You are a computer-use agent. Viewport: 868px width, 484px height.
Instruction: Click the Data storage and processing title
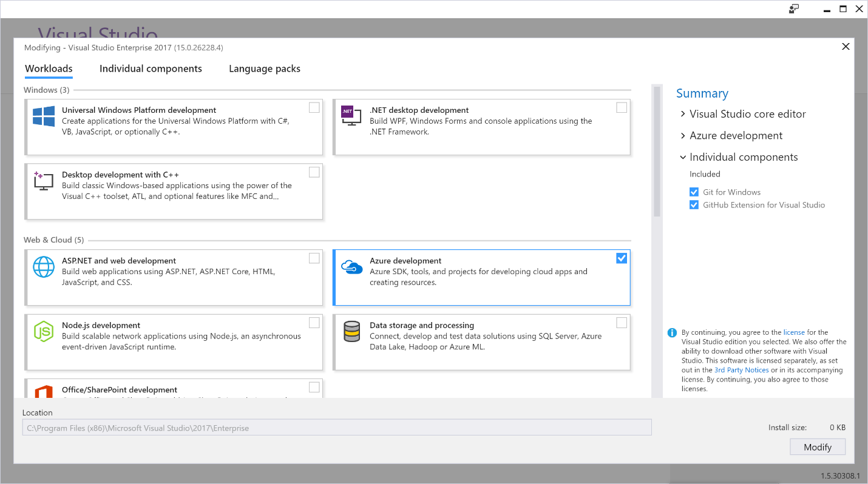click(x=422, y=325)
